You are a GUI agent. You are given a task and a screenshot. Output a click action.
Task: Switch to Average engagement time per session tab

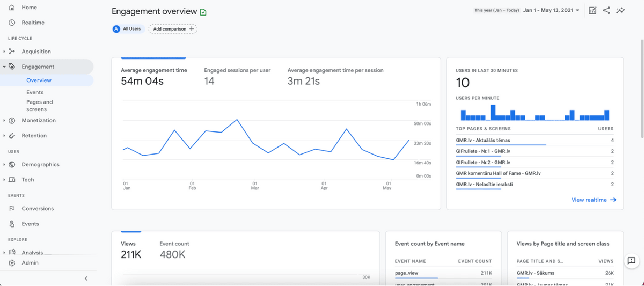[335, 76]
